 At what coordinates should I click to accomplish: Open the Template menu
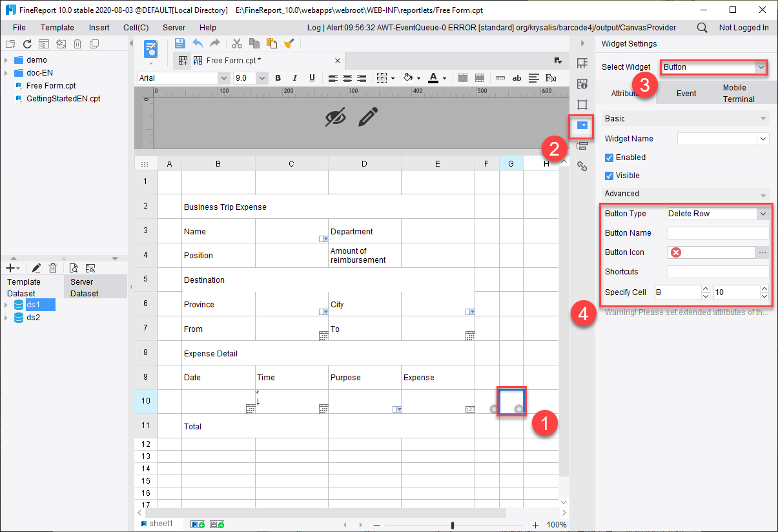tap(57, 27)
